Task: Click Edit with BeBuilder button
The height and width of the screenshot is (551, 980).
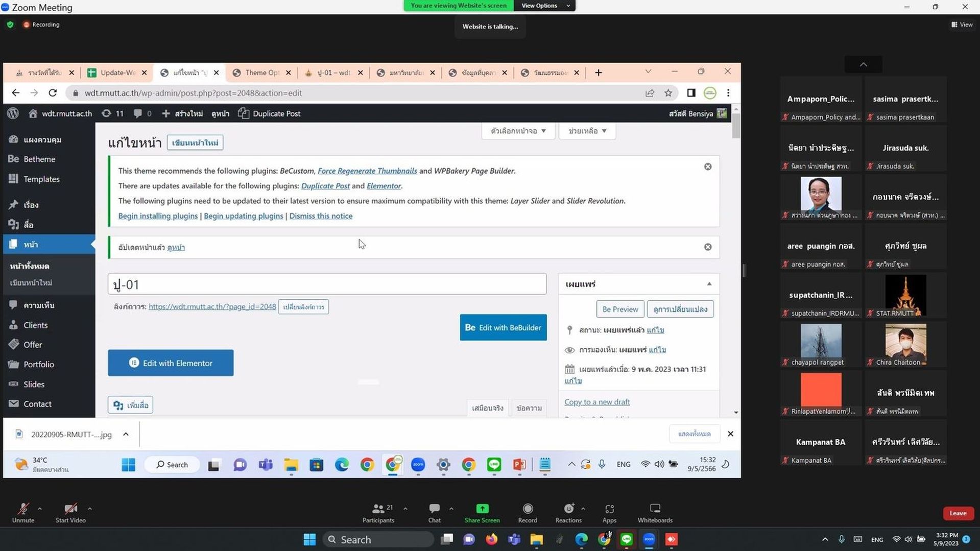Action: [x=503, y=327]
